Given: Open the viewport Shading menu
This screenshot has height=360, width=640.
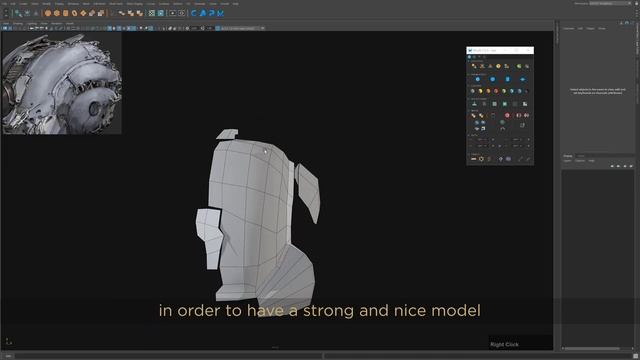Looking at the screenshot, I should click(18, 24).
